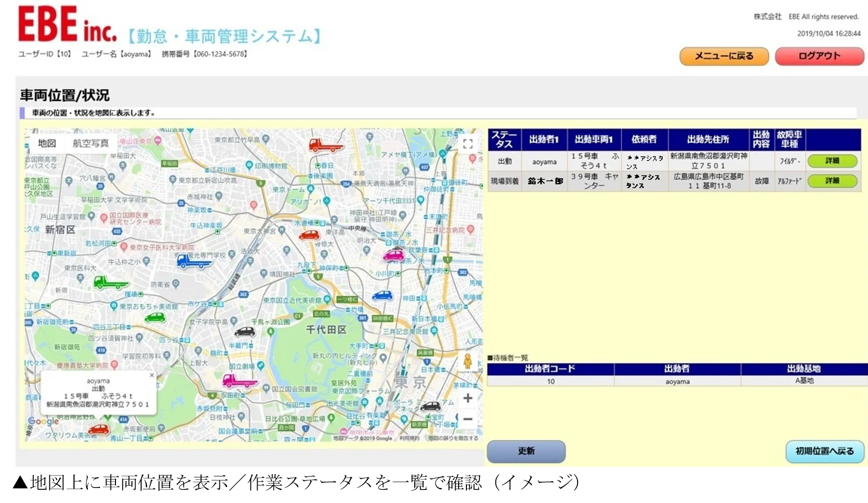The image size is (868, 503).
Task: Click the green car marker
Action: click(155, 318)
